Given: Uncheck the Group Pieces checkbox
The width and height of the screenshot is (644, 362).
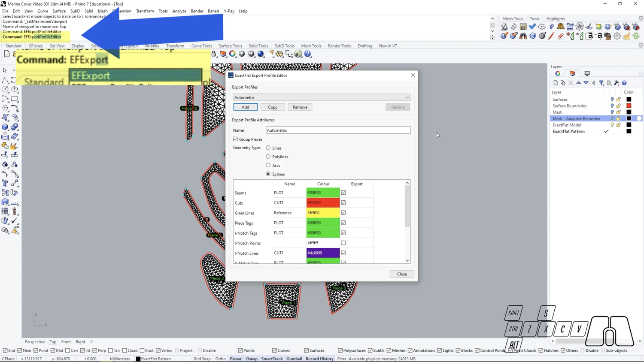Looking at the screenshot, I should coord(235,139).
